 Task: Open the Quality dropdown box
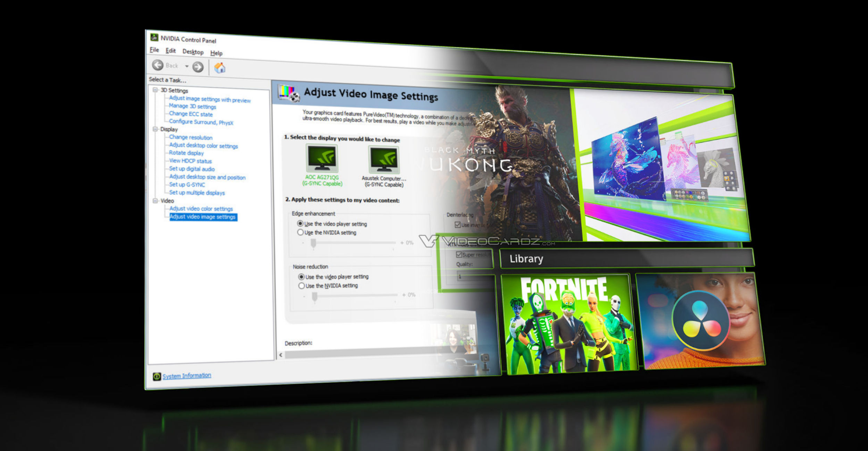476,277
